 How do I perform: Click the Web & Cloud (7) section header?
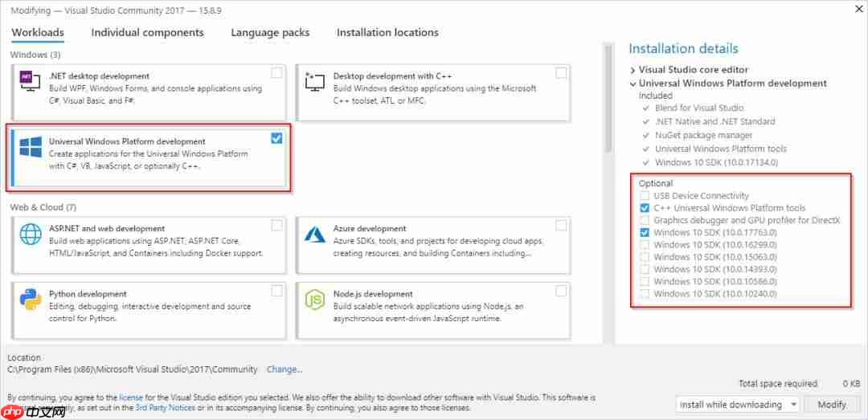(x=43, y=207)
